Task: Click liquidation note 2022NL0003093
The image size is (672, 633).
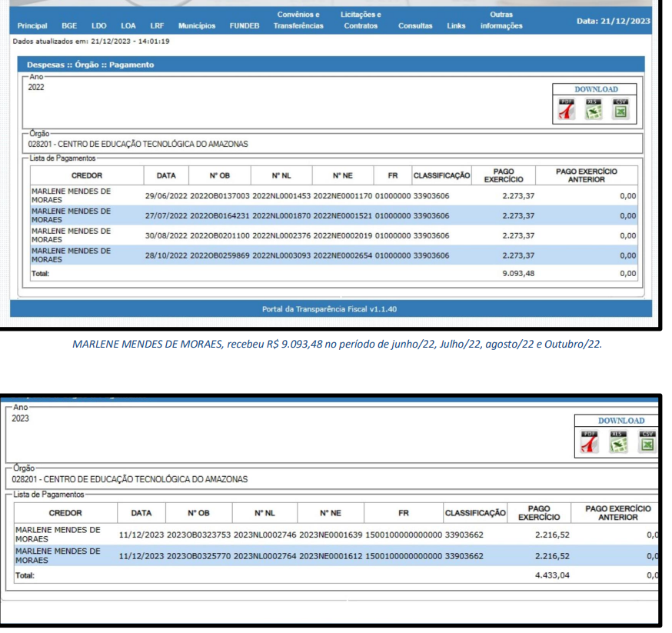Action: 281,255
